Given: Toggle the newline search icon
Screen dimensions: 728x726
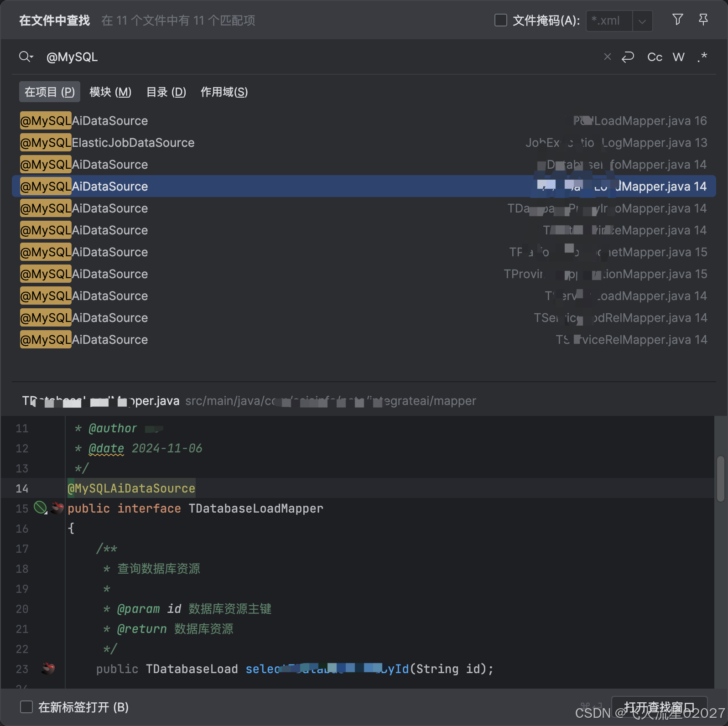Looking at the screenshot, I should point(628,57).
